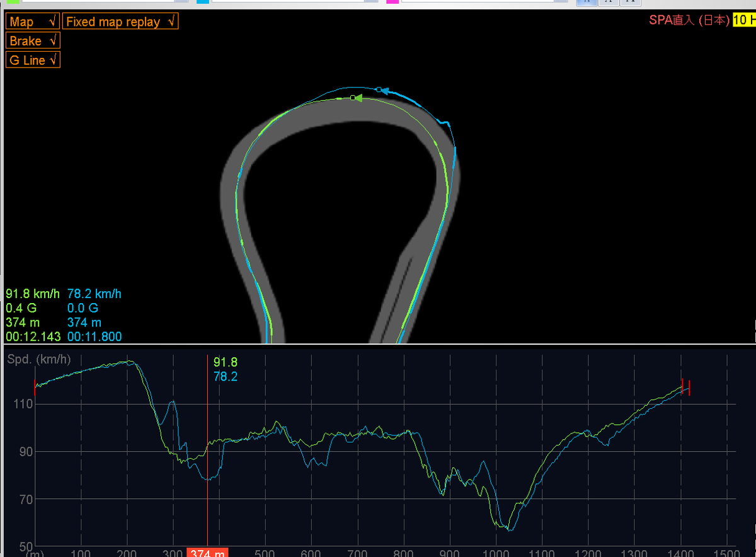This screenshot has width=756, height=557.
Task: Click the green 91.8 cursor value on graph
Action: coord(226,362)
